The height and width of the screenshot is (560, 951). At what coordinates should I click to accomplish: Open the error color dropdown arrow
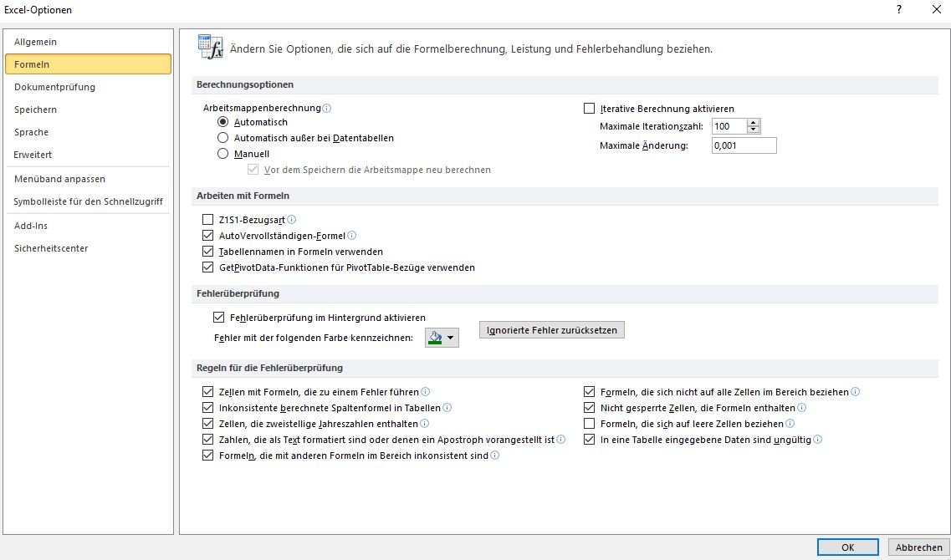pos(451,338)
